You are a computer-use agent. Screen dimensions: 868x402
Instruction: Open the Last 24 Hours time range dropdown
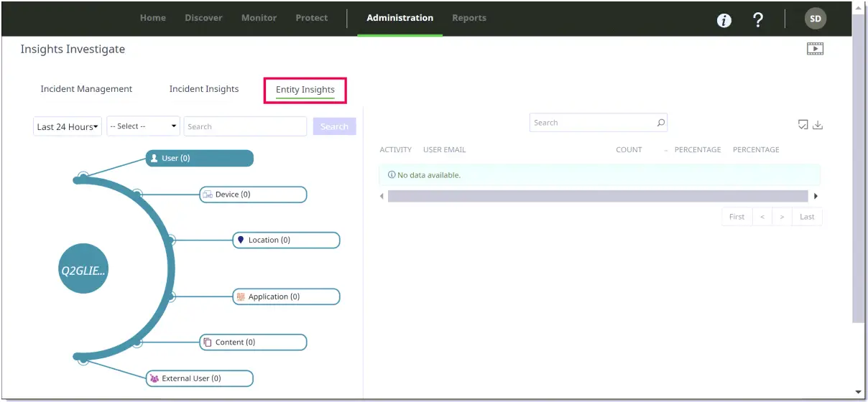point(68,126)
